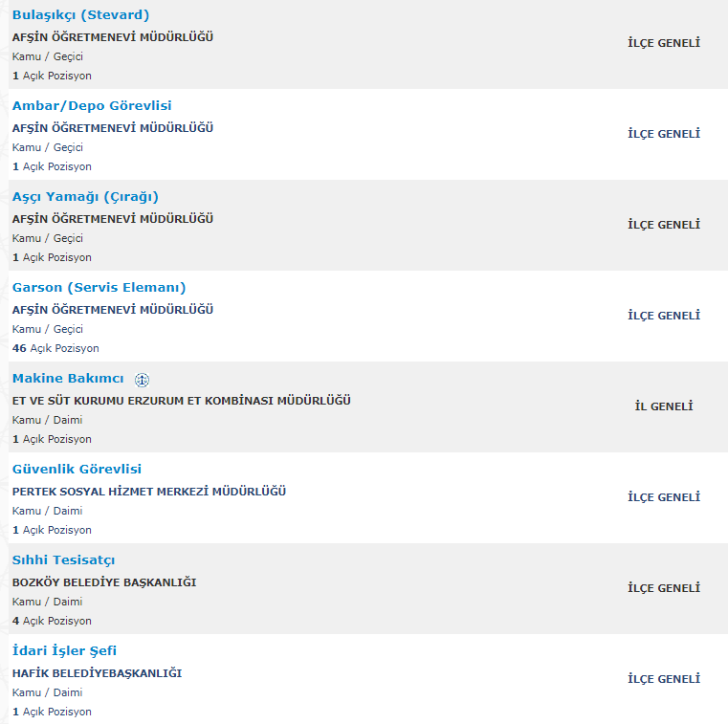The height and width of the screenshot is (724, 728).
Task: Click the 46 Açık Pozisyon count
Action: [x=55, y=348]
